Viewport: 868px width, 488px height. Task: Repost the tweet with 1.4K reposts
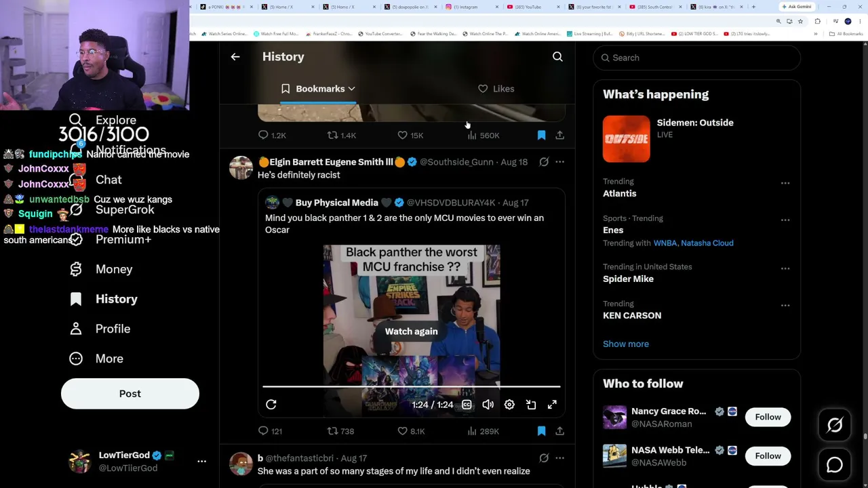pyautogui.click(x=342, y=136)
